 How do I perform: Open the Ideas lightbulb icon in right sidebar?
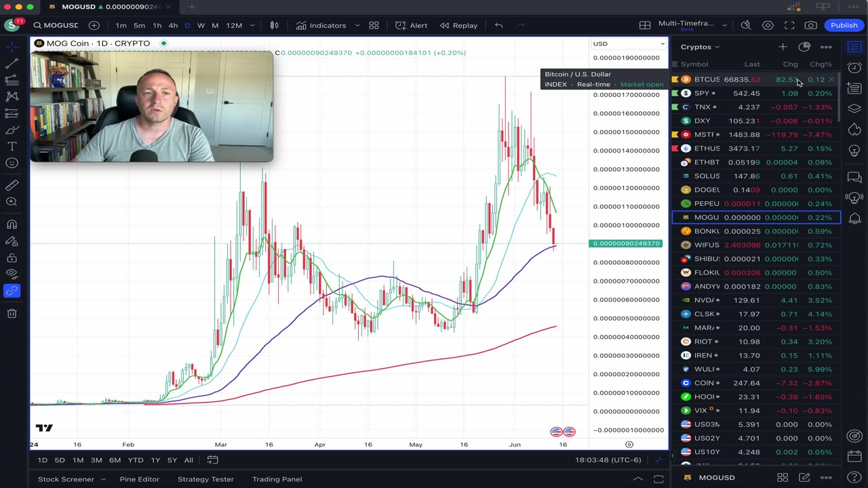click(854, 150)
